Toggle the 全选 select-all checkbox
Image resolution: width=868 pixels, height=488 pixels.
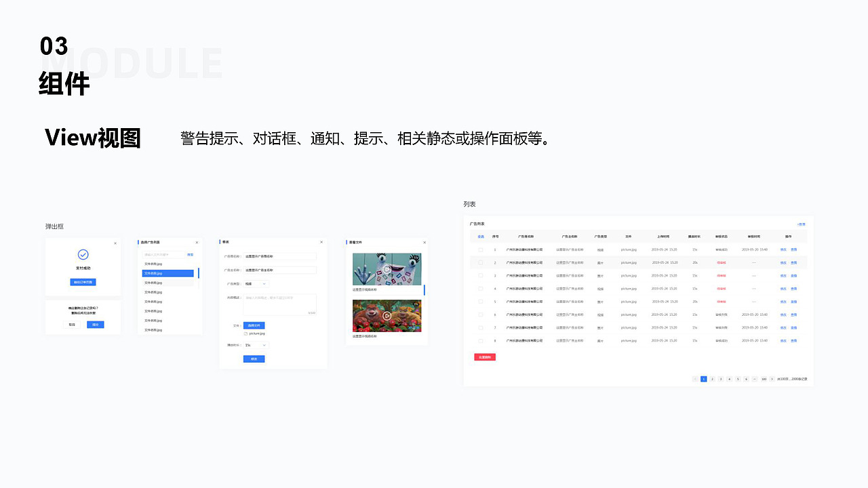[480, 236]
